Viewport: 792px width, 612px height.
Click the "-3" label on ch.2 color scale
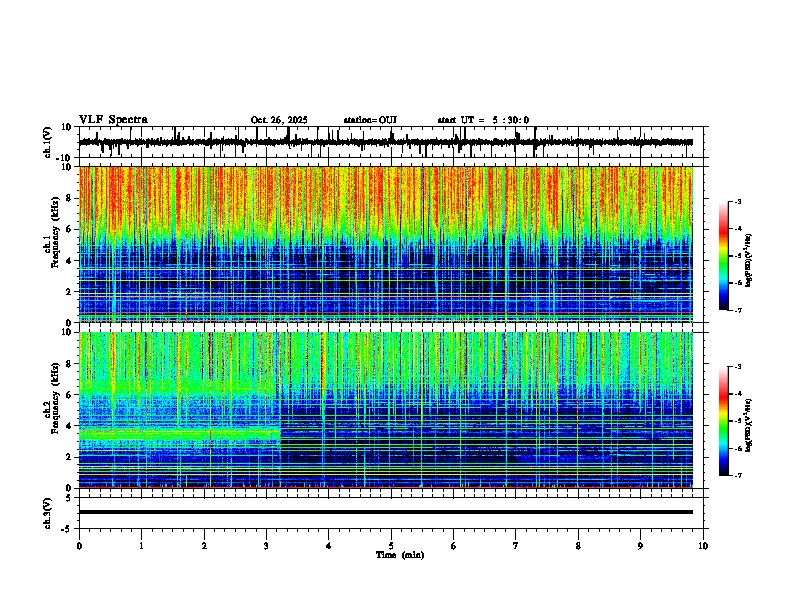tap(738, 367)
